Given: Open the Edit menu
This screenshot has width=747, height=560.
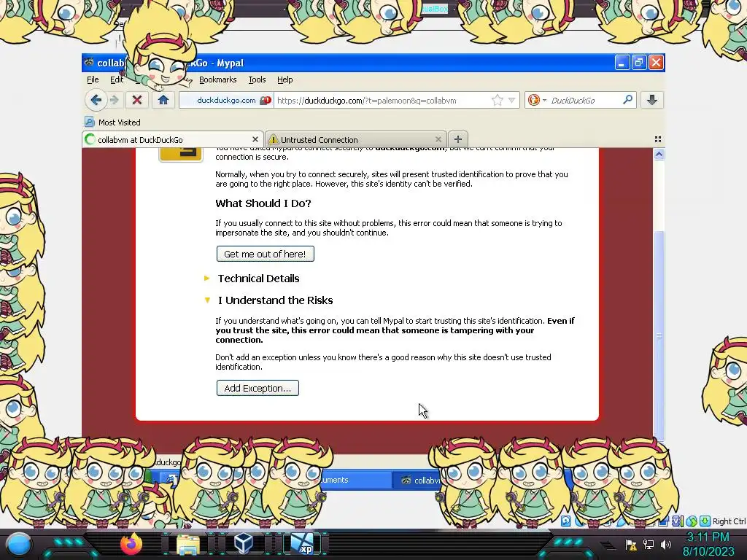Looking at the screenshot, I should click(x=117, y=79).
